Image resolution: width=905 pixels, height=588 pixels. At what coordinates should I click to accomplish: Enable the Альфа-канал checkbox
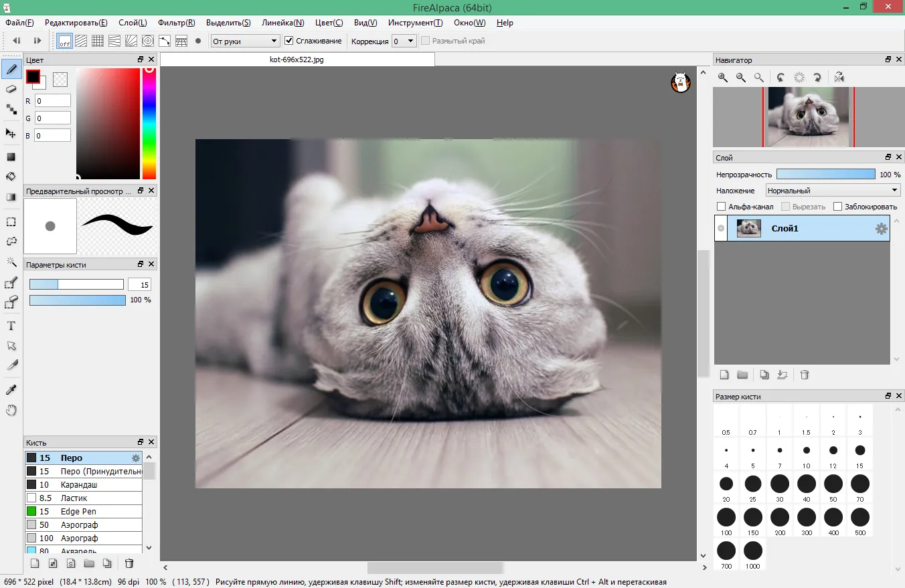pyautogui.click(x=721, y=207)
